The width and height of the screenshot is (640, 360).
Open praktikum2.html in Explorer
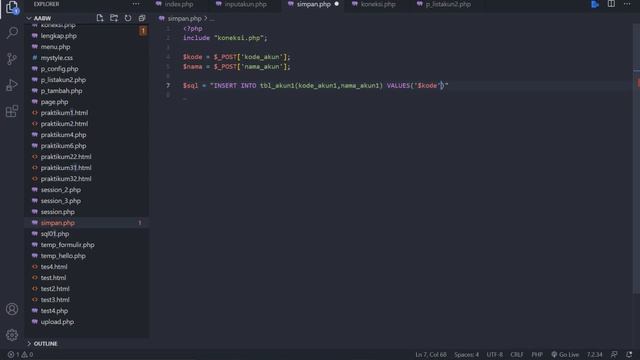64,124
